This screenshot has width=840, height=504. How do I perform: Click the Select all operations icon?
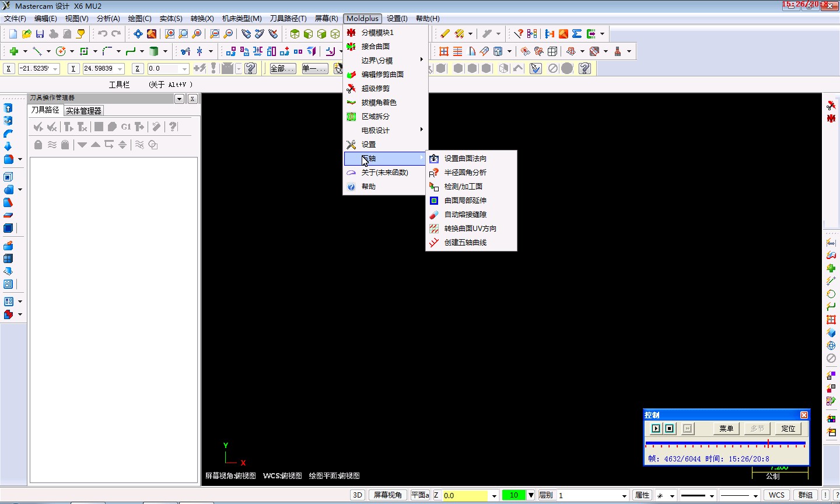(x=38, y=127)
